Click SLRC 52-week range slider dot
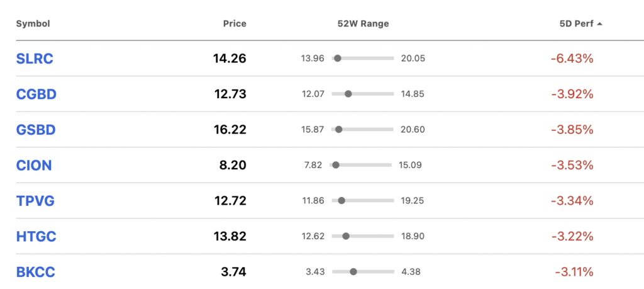The image size is (644, 289). (x=338, y=59)
